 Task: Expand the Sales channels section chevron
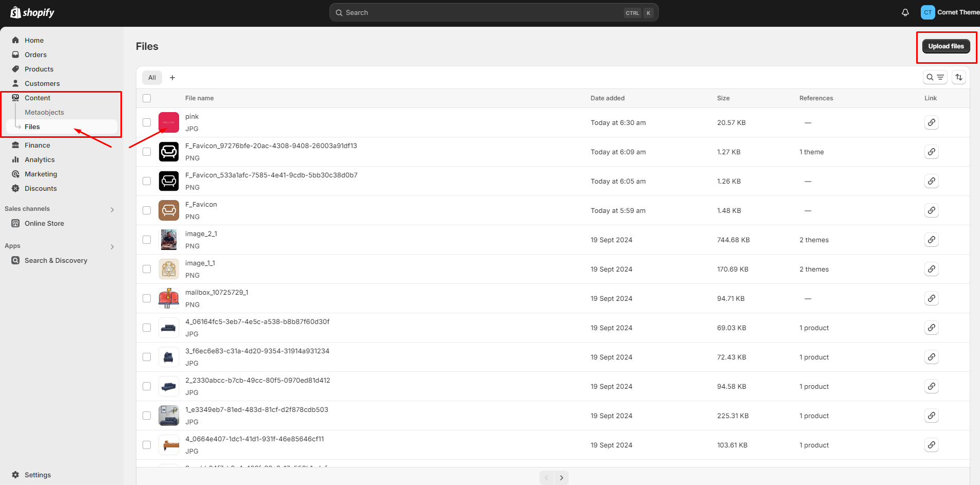(x=112, y=209)
